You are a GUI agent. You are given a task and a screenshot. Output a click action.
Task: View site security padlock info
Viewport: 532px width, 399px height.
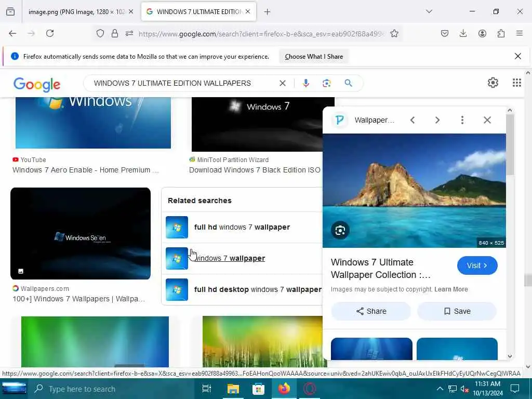click(115, 33)
